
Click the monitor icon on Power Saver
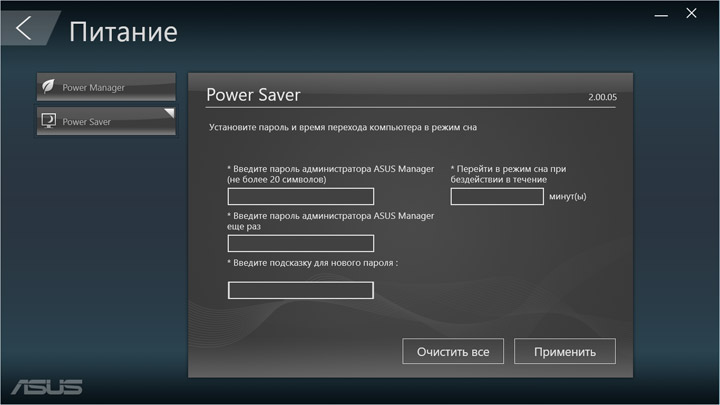[x=48, y=121]
